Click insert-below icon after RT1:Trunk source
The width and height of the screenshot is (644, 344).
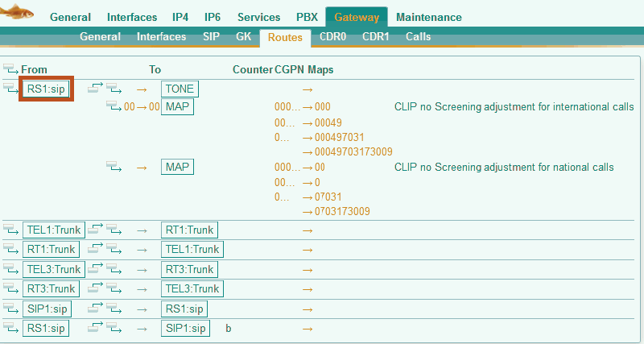coord(95,249)
